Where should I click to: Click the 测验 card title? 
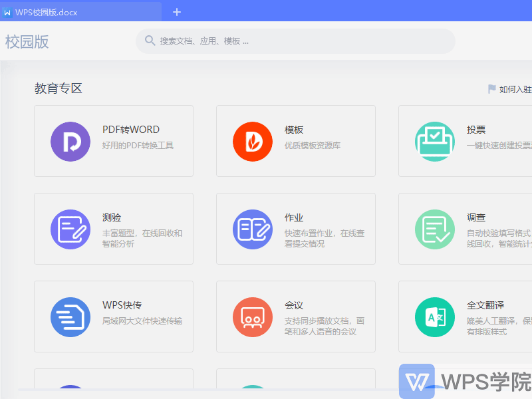pyautogui.click(x=112, y=217)
